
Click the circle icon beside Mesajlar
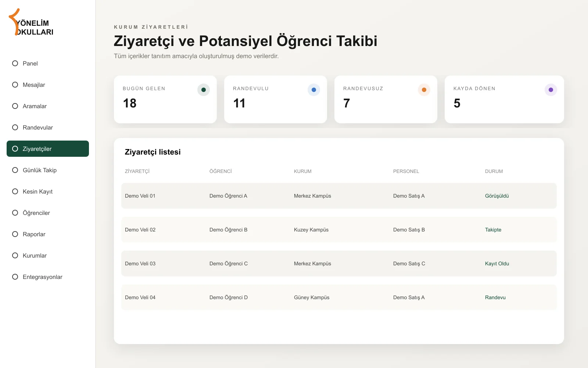pyautogui.click(x=15, y=85)
